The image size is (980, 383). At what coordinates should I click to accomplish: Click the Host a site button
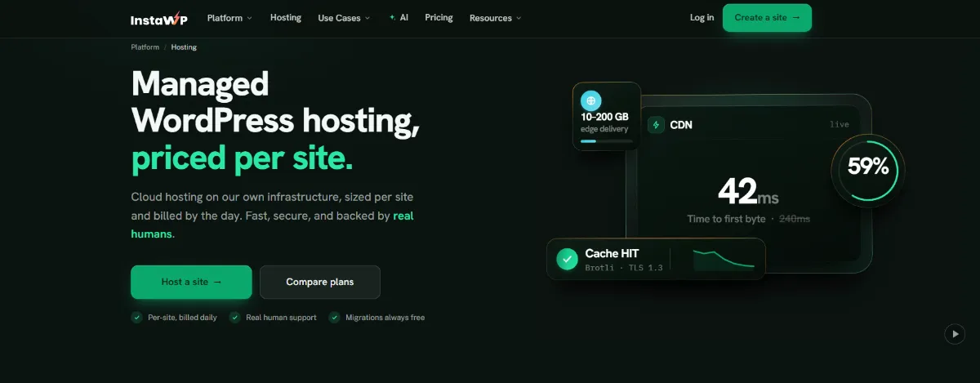191,282
